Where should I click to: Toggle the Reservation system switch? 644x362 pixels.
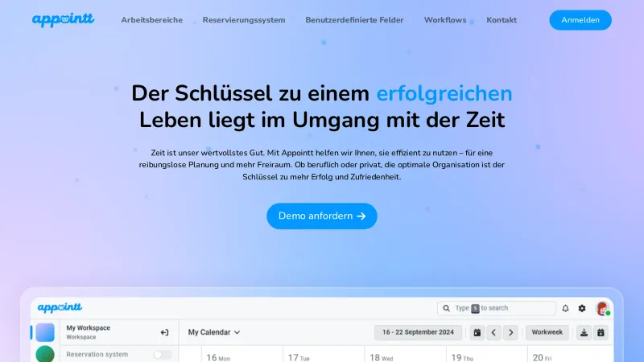click(x=163, y=354)
